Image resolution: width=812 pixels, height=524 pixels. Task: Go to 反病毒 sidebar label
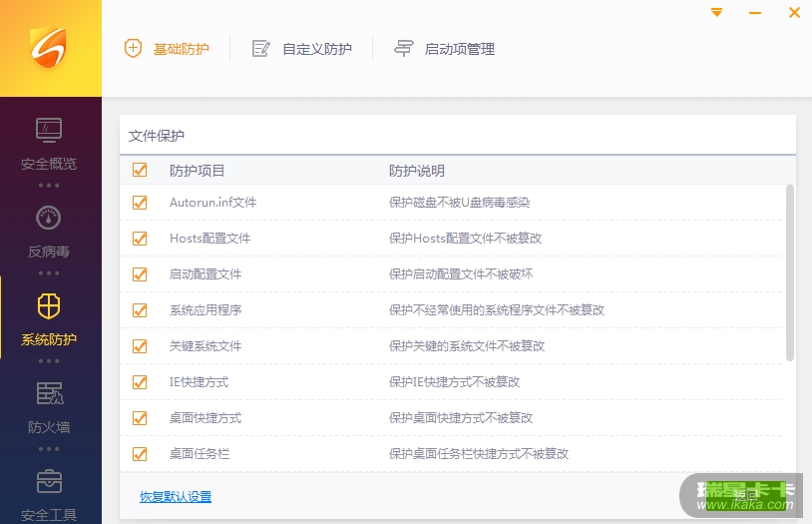49,252
